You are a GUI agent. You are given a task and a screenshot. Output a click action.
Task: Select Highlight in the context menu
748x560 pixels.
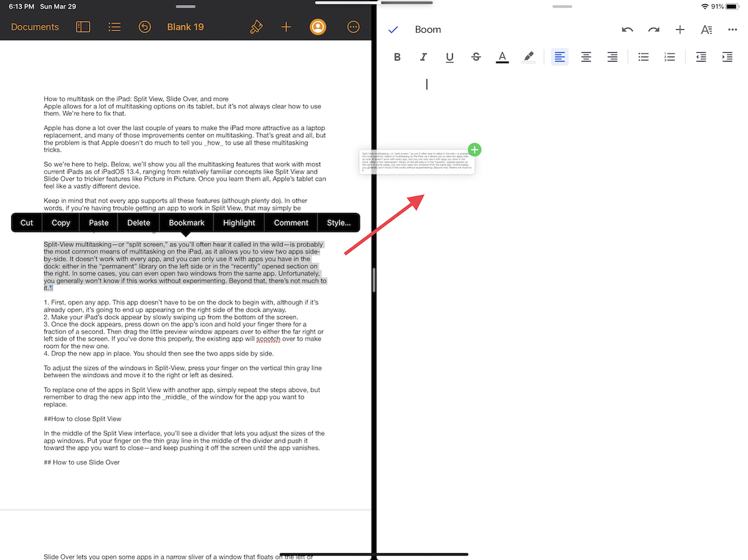click(239, 222)
